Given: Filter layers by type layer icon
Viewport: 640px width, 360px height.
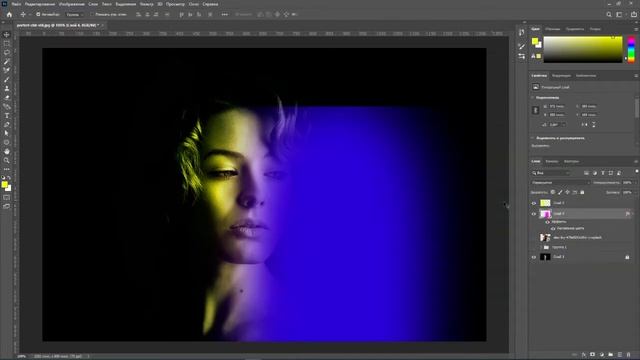Looking at the screenshot, I should [x=603, y=173].
